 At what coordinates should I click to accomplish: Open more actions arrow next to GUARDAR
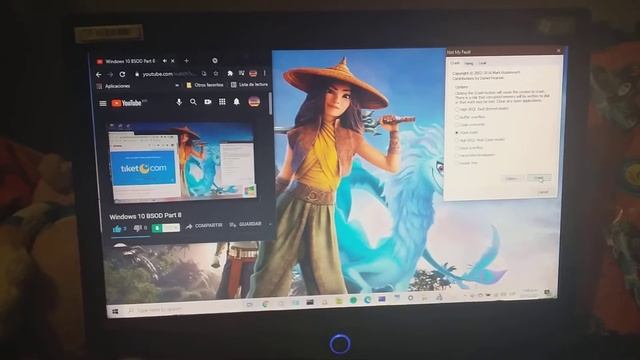point(270,224)
